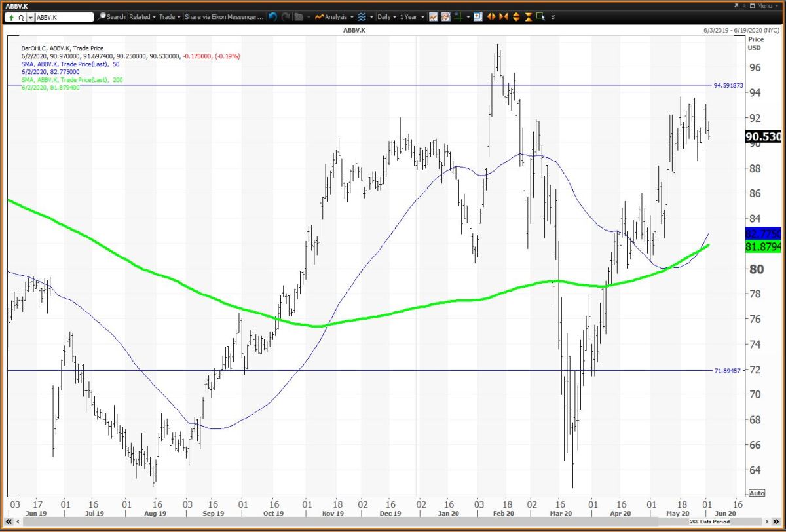
Task: Click the Search button
Action: tap(111, 16)
